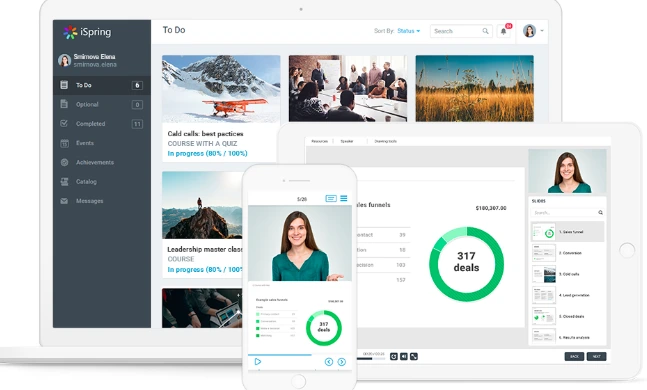This screenshot has height=390, width=647.
Task: Click the phone's notes panel icon
Action: click(331, 199)
